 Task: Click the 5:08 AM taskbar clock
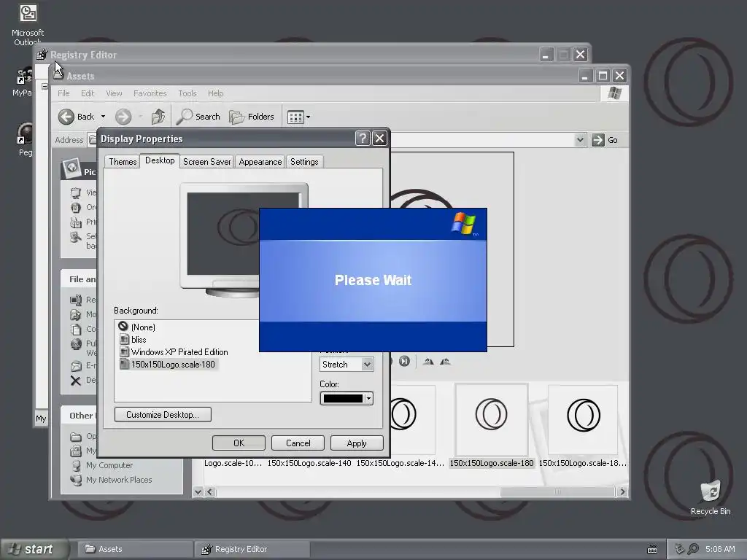coord(720,549)
